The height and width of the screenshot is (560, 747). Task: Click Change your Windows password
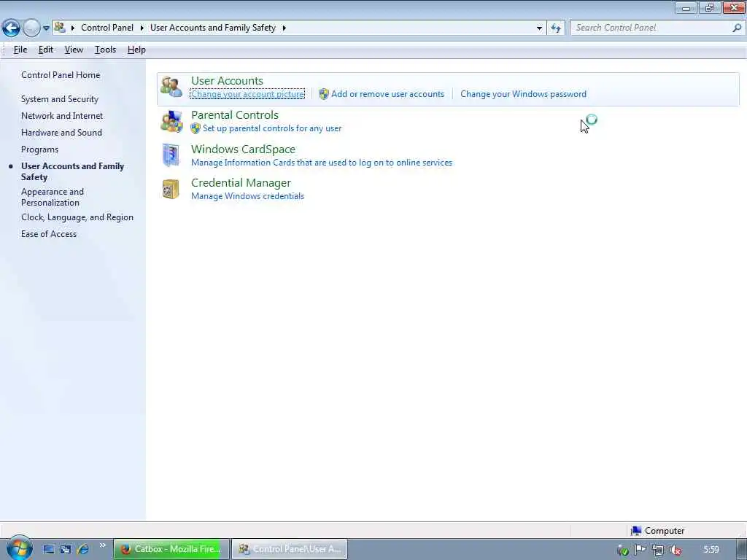point(524,94)
